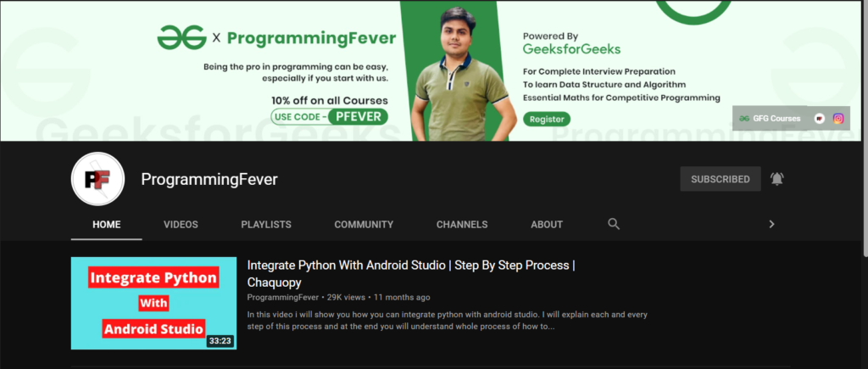Click the video description text
The width and height of the screenshot is (868, 369).
tap(448, 321)
